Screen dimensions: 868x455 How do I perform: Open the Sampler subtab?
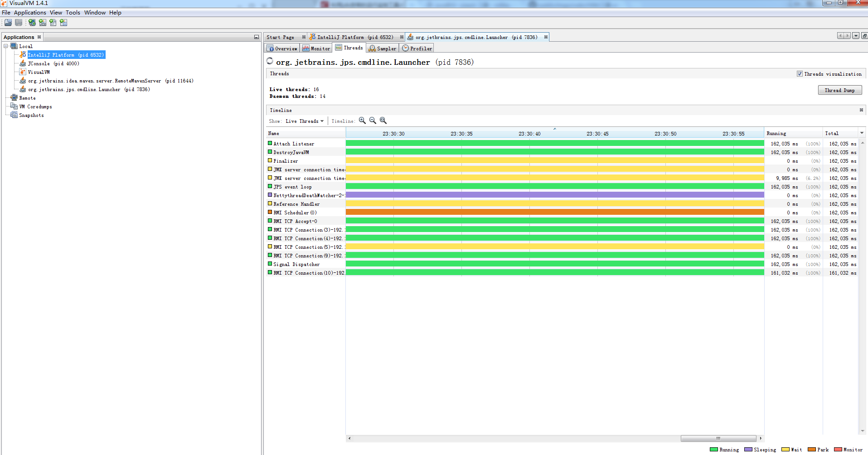point(383,48)
